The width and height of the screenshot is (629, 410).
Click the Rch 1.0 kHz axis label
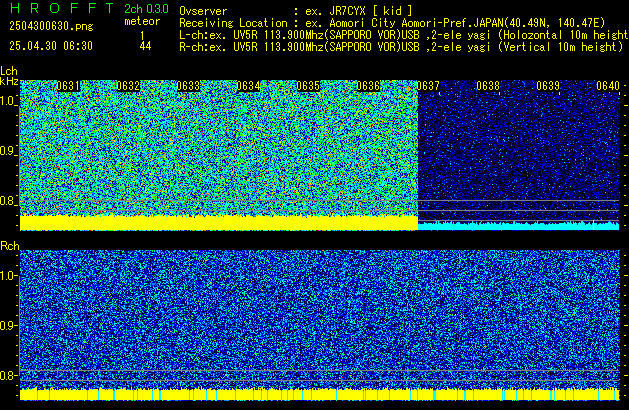[x=8, y=275]
